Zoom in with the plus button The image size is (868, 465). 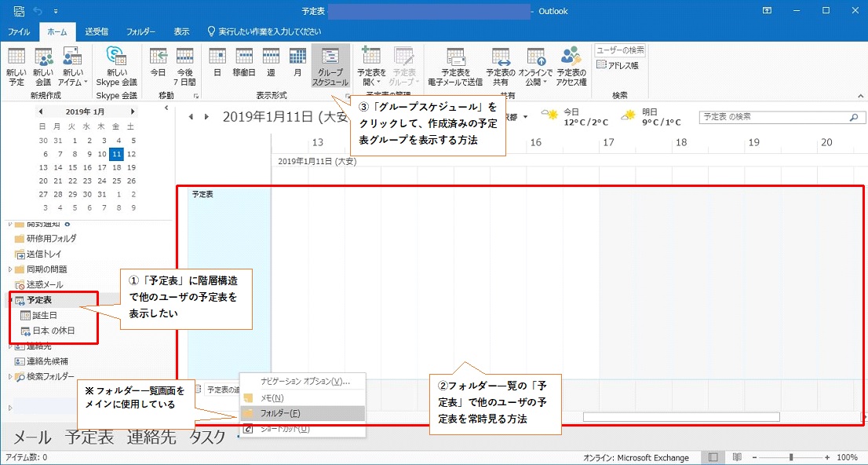pos(827,457)
